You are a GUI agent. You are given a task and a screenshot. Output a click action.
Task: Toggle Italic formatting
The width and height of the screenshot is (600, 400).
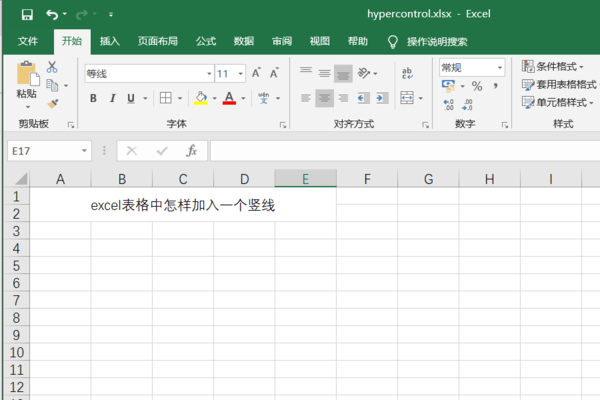(112, 98)
